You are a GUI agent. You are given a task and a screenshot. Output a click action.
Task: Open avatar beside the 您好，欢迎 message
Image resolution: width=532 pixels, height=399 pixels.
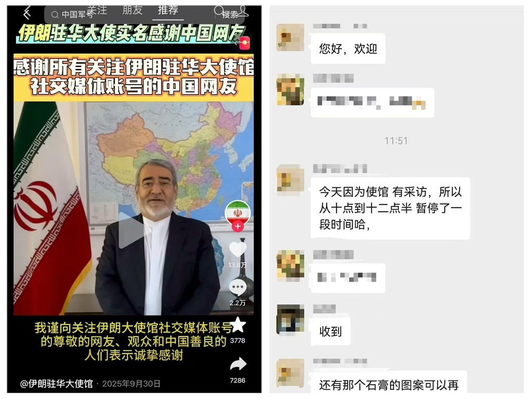pyautogui.click(x=290, y=37)
